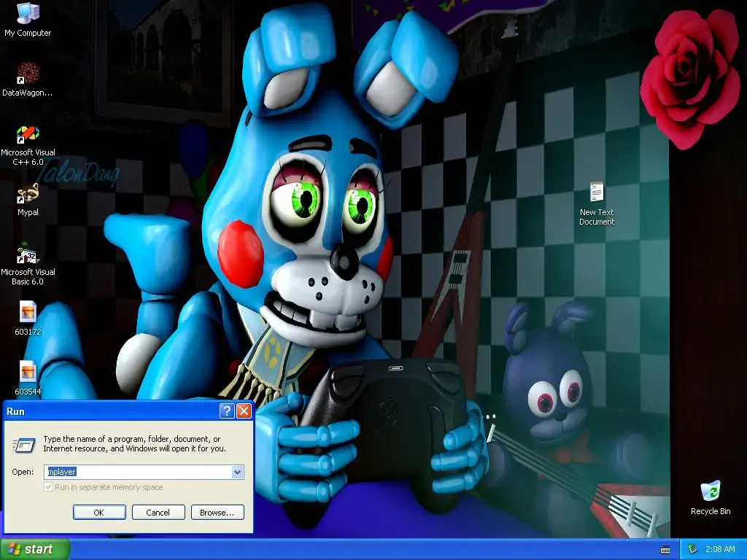Open the Start menu
This screenshot has height=560, width=747.
35,549
